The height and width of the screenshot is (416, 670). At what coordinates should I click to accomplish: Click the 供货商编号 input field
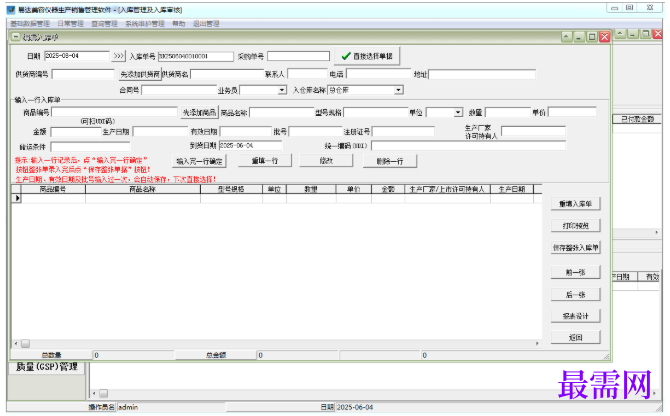tap(83, 74)
